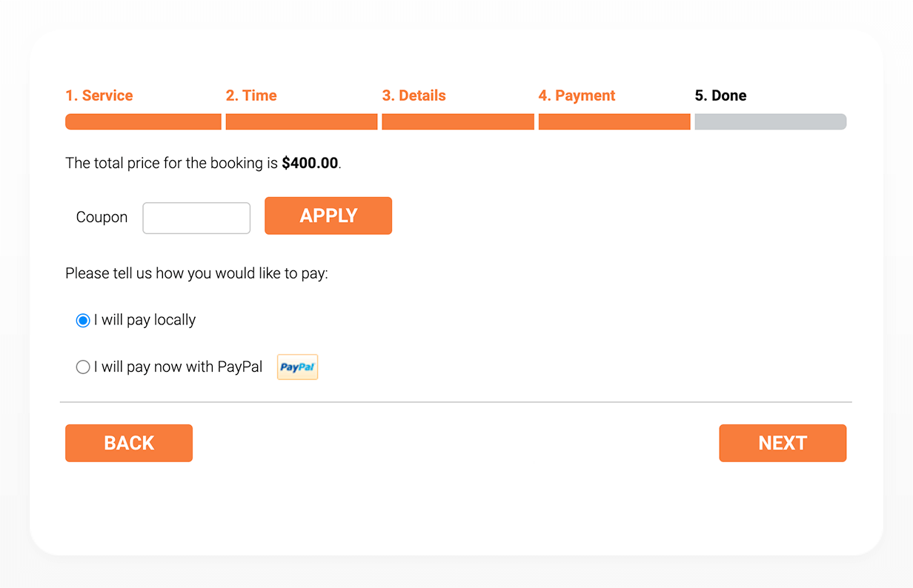Viewport: 913px width, 588px height.
Task: Click the Time progress bar segment
Action: (x=302, y=121)
